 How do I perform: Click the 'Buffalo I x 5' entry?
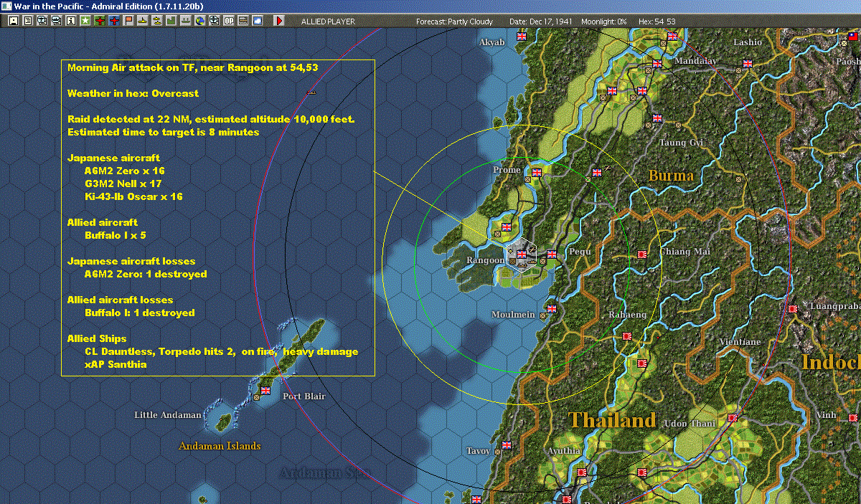pyautogui.click(x=116, y=235)
